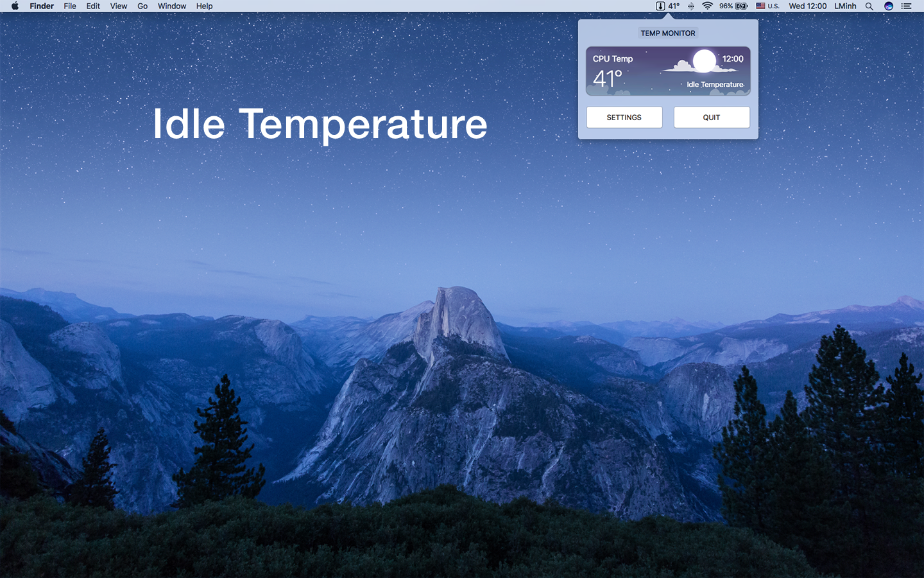Open Spotlight search
Image resolution: width=924 pixels, height=578 pixels.
click(x=869, y=6)
